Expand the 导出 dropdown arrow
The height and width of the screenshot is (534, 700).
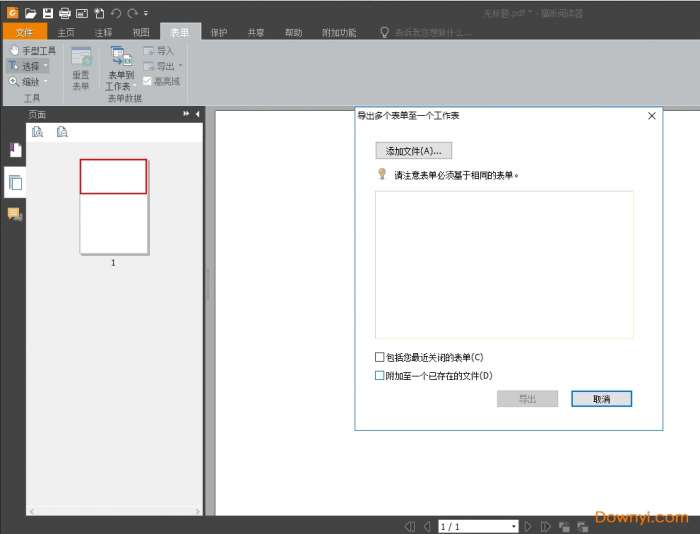click(180, 66)
